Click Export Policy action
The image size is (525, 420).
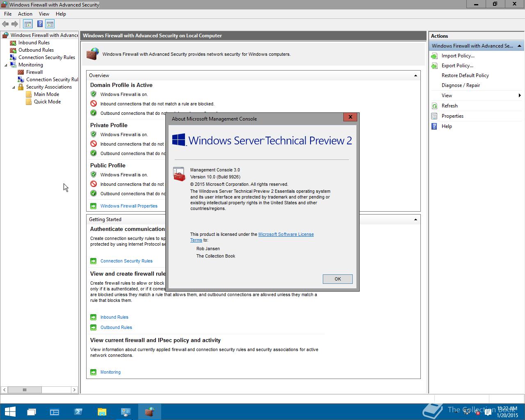point(457,66)
